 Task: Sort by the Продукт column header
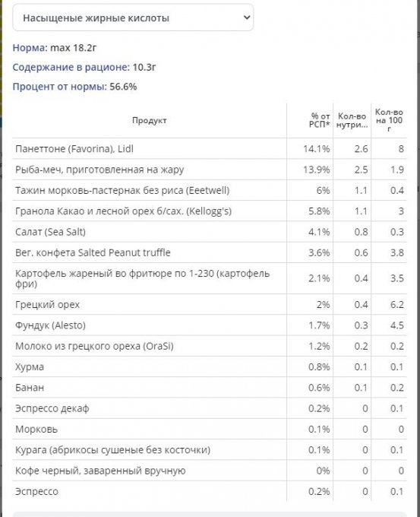click(149, 120)
